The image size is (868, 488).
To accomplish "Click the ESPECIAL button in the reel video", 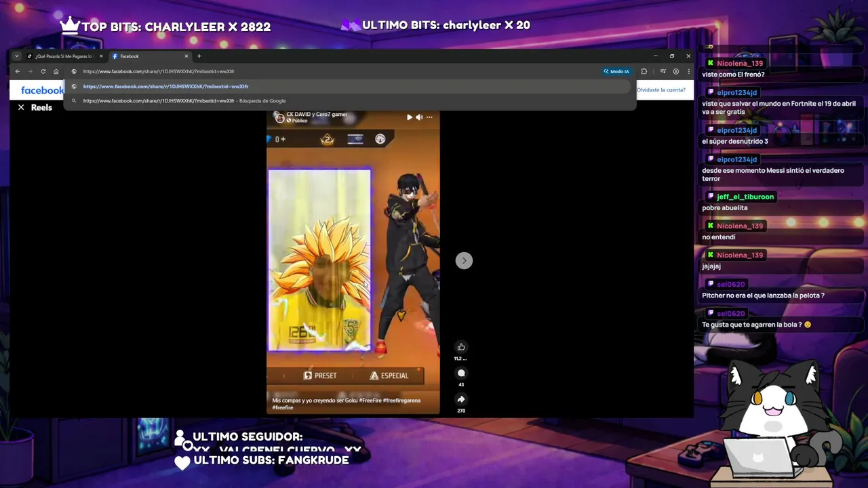I will pos(389,375).
